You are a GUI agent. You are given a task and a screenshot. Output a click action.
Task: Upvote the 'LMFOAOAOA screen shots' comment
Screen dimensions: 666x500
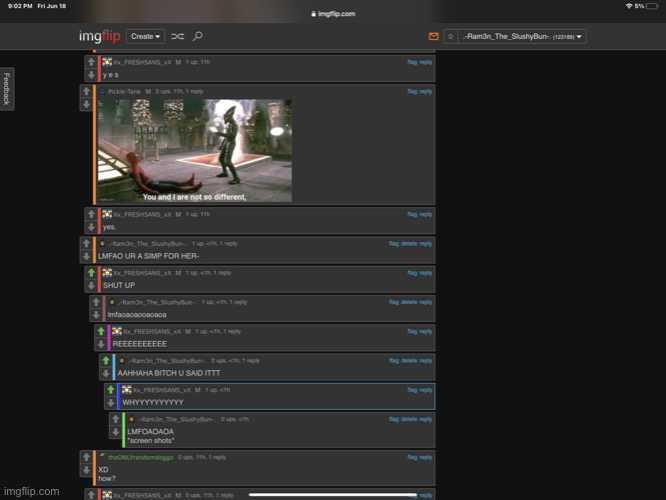[x=116, y=419]
